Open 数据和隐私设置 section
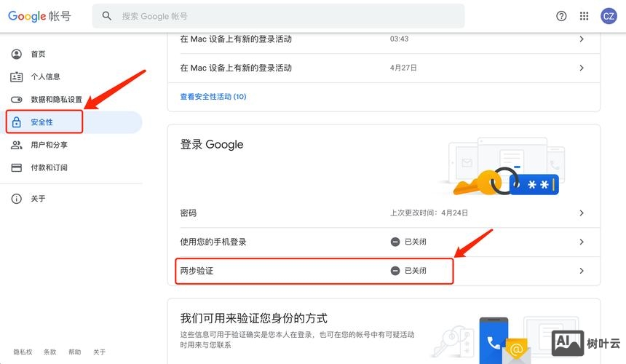 pyautogui.click(x=56, y=100)
